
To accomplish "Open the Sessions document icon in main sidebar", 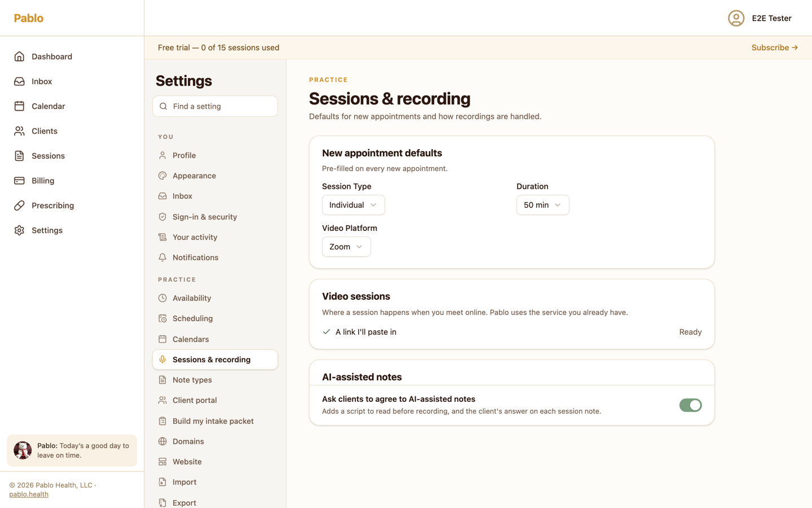I will (x=19, y=156).
